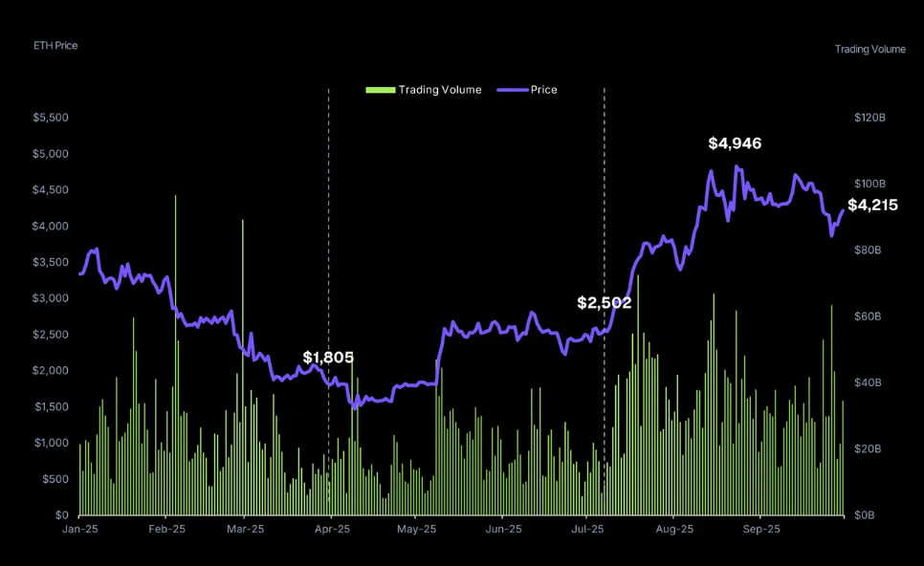The image size is (924, 566).
Task: Select the Jan-25 x-axis label
Action: [x=78, y=529]
